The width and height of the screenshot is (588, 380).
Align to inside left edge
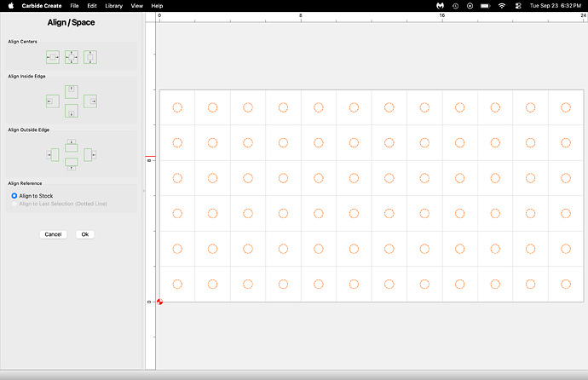(53, 101)
